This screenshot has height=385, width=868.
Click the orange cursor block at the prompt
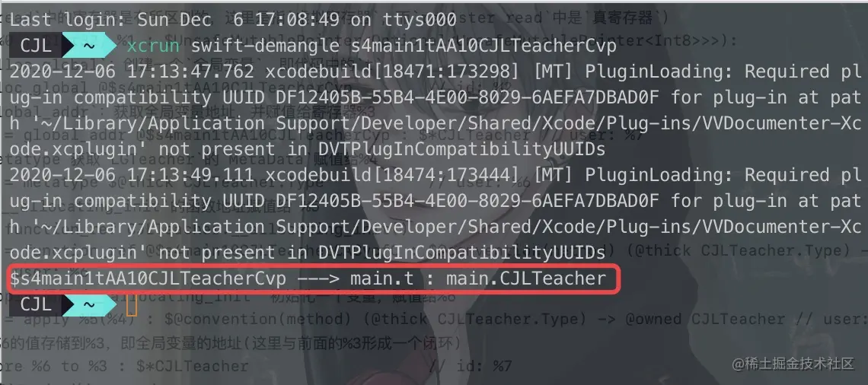[x=132, y=304]
